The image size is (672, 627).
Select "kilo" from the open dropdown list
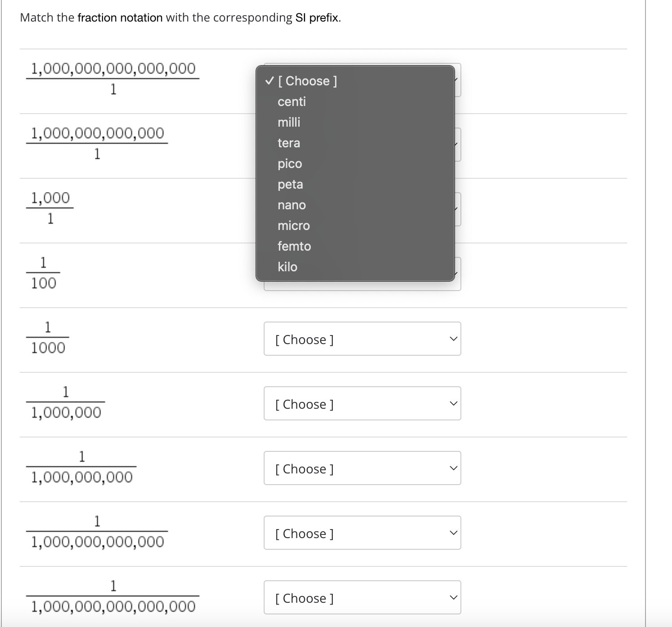pyautogui.click(x=287, y=267)
